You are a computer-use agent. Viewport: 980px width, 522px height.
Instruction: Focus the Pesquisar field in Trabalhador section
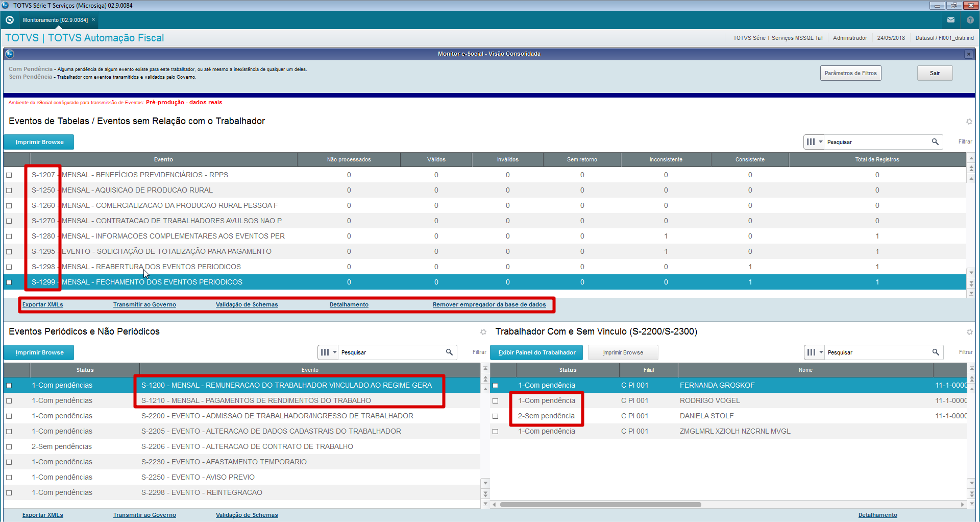coord(878,352)
